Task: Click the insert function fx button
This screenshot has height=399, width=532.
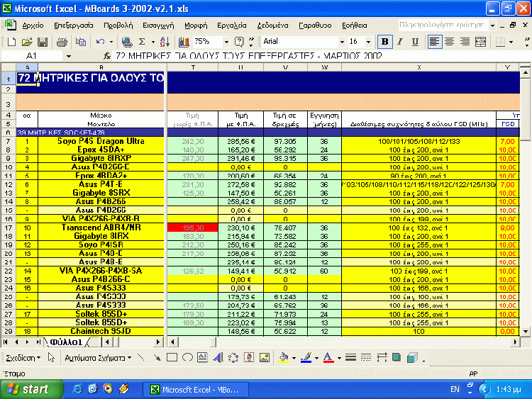Action: (x=107, y=56)
